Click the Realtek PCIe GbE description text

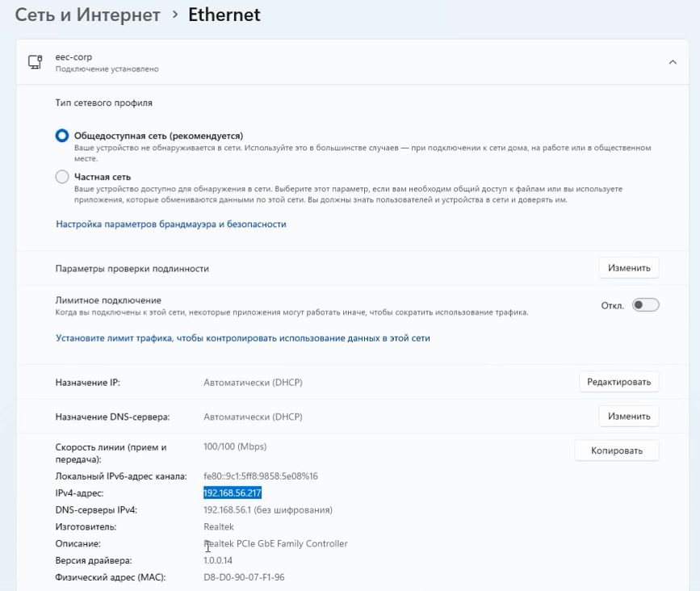click(x=277, y=543)
